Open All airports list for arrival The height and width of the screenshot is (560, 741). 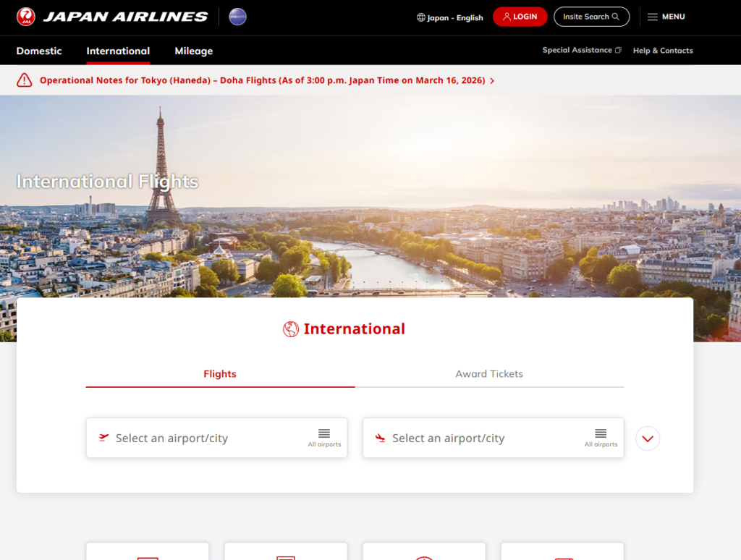click(601, 438)
